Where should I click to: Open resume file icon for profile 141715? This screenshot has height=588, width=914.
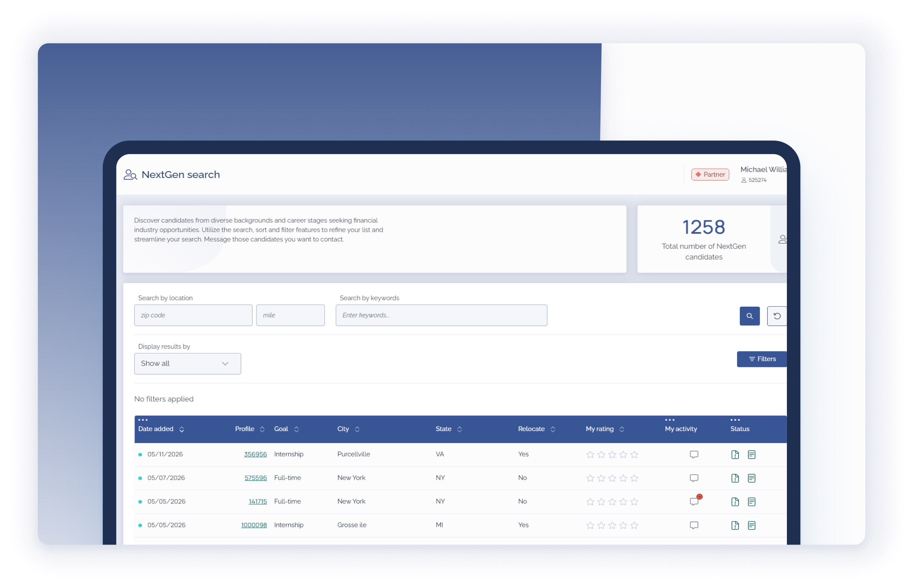[735, 502]
